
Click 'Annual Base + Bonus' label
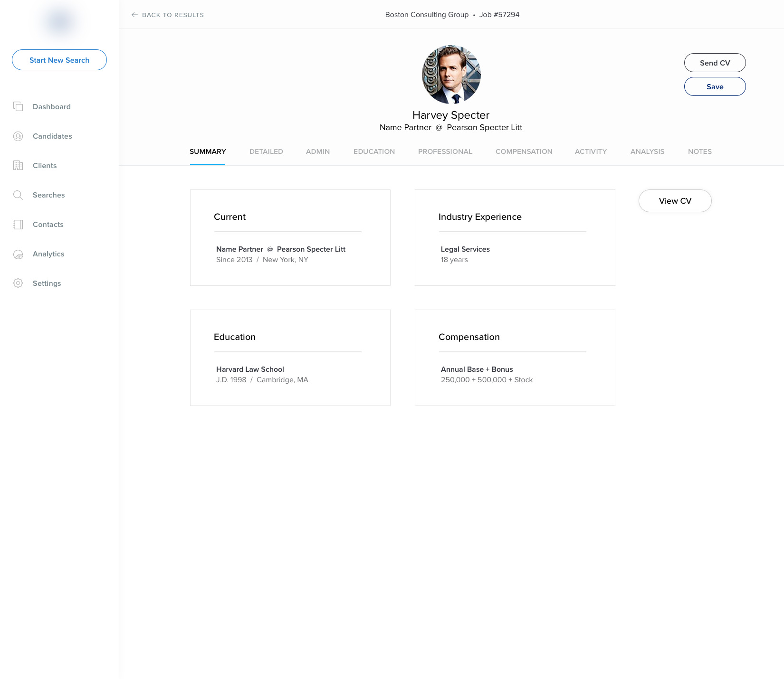click(477, 369)
